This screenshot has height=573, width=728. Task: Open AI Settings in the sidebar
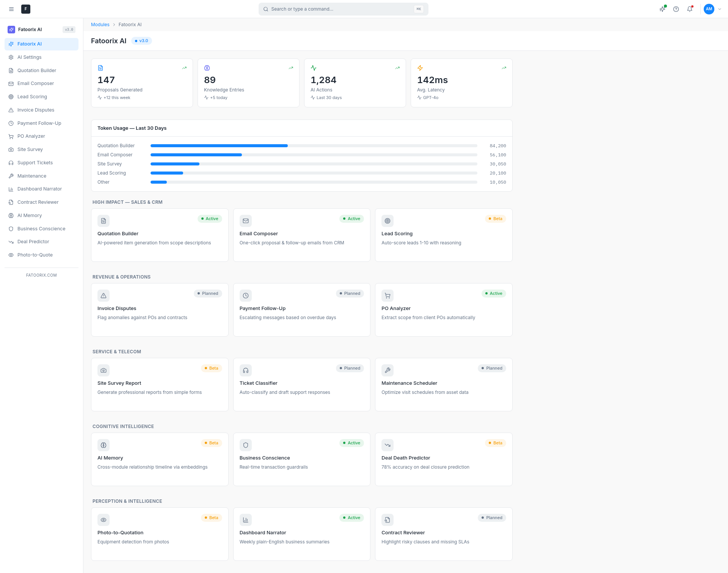[x=42, y=57]
